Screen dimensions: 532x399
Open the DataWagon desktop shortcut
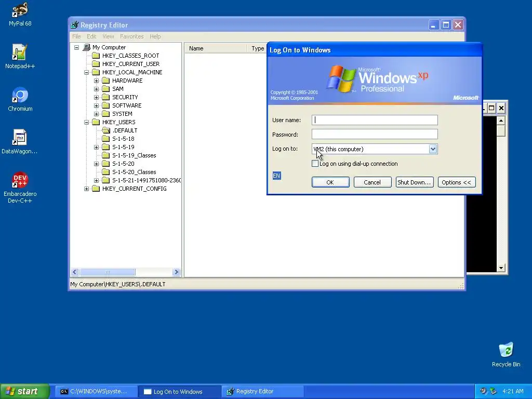pos(20,142)
